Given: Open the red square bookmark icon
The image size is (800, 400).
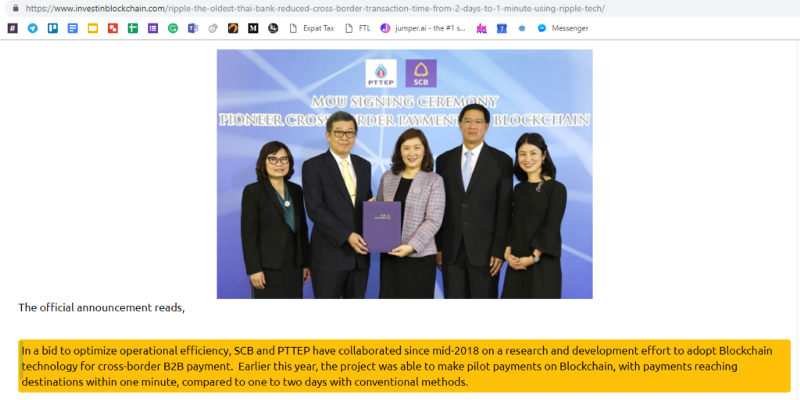Looking at the screenshot, I should pos(113,29).
